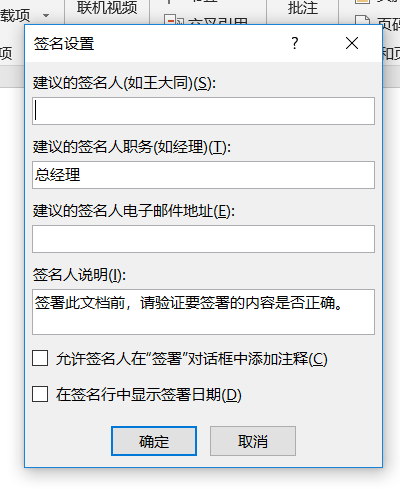Open help for the 签名设置 dialog
Screen dimensions: 400x499
295,43
